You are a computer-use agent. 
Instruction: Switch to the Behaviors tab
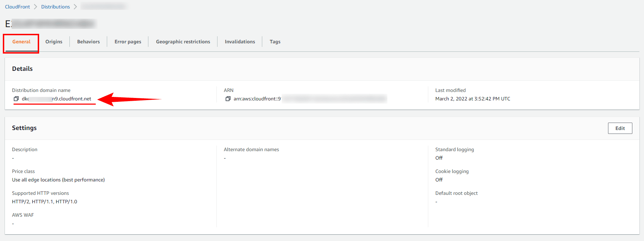point(88,42)
